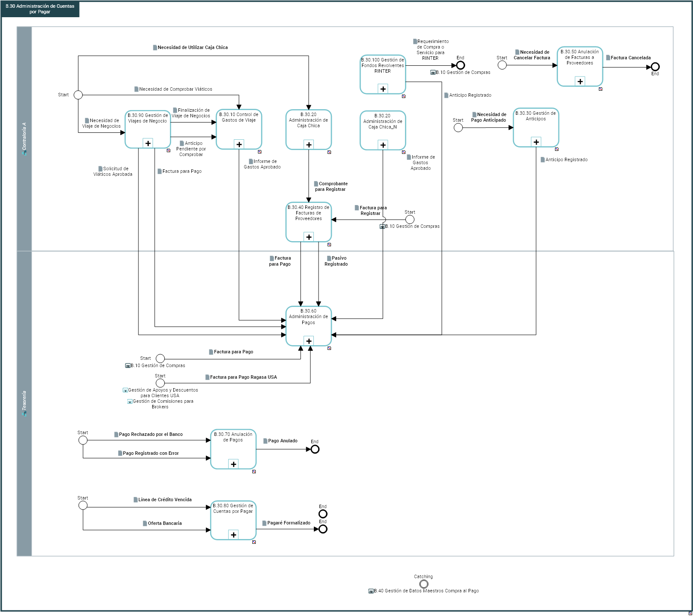Click the 'Pago Registrado con Error' label
The width and height of the screenshot is (693, 616).
tap(148, 454)
